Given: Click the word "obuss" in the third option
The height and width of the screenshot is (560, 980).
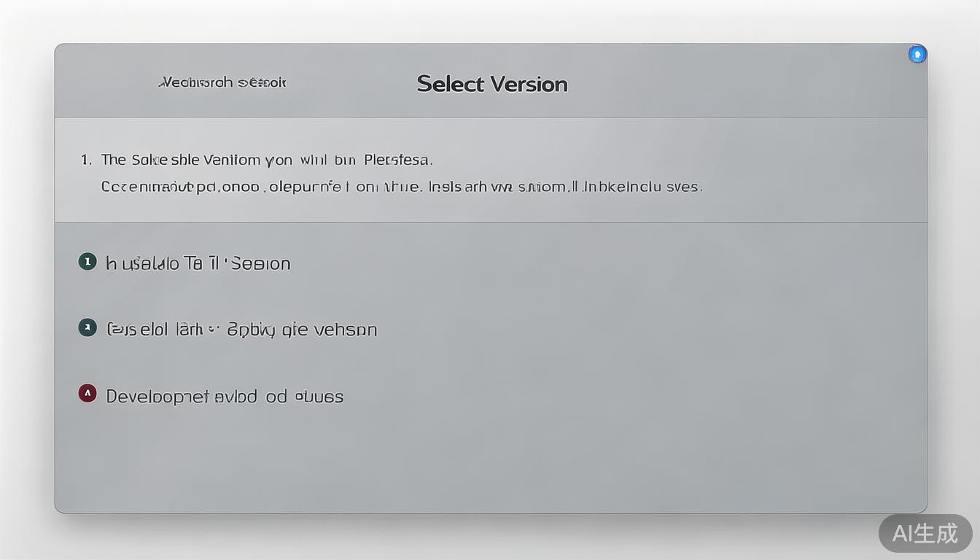Looking at the screenshot, I should 319,397.
